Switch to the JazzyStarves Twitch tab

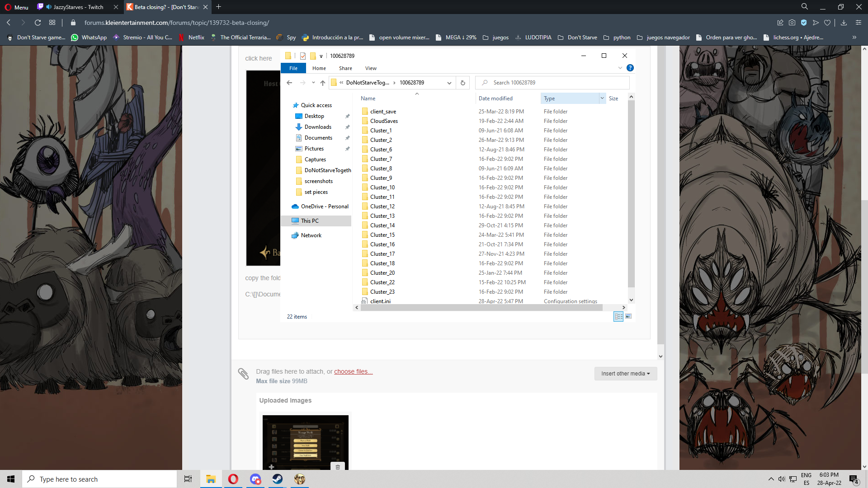tap(78, 7)
